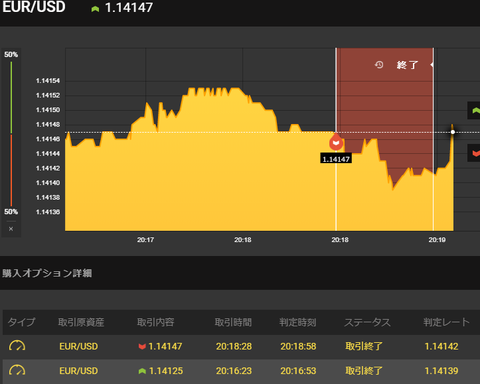This screenshot has height=384, width=480.
Task: Click the 1.14136 price axis label
Action: pos(48,212)
